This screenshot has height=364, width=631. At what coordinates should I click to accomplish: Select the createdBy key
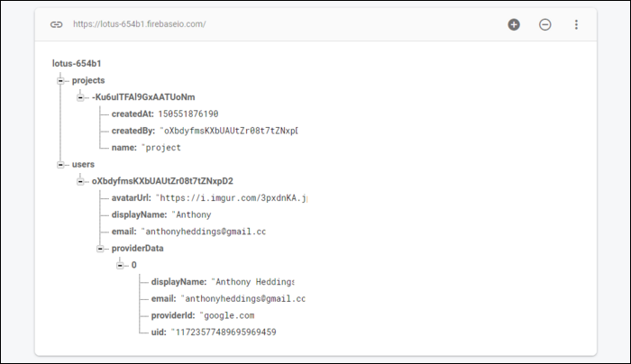tap(133, 131)
